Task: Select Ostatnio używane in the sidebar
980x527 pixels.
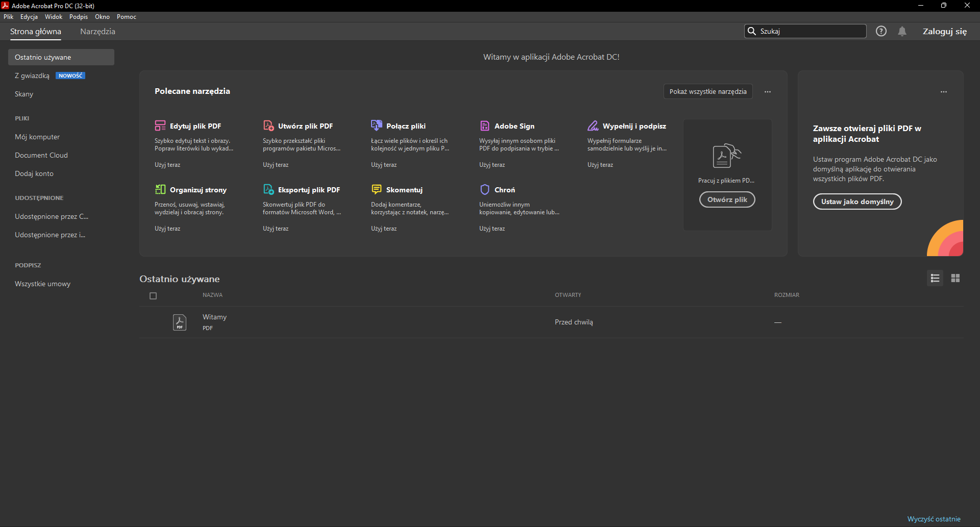Action: (61, 57)
